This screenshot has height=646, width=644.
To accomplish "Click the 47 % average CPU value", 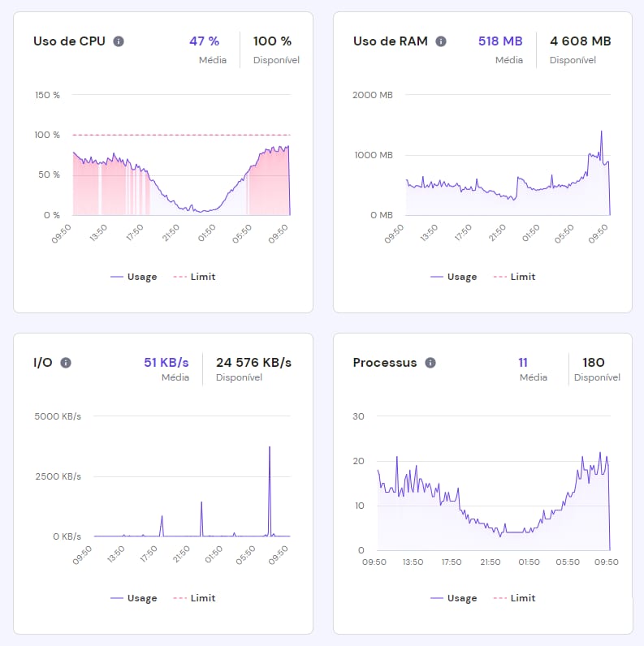I will pos(204,41).
